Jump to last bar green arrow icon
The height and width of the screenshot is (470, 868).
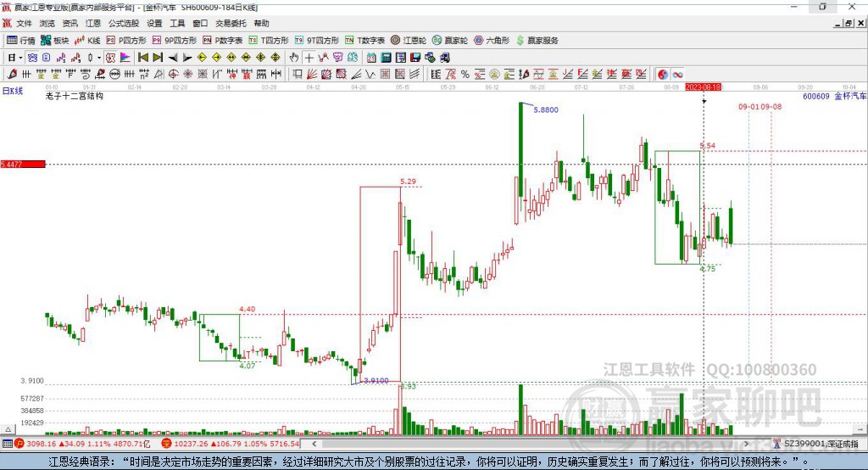coord(158,58)
